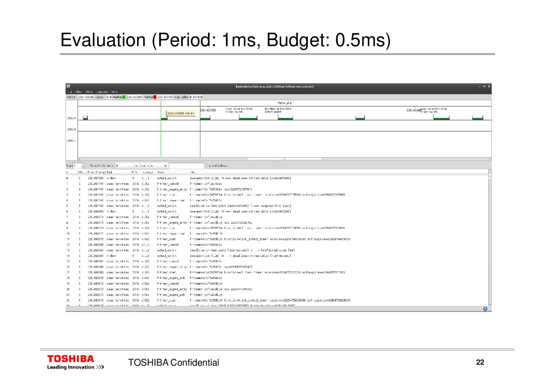Click the sched_switch event in row 5
Screen dimensions: 555x392
(x=166, y=206)
